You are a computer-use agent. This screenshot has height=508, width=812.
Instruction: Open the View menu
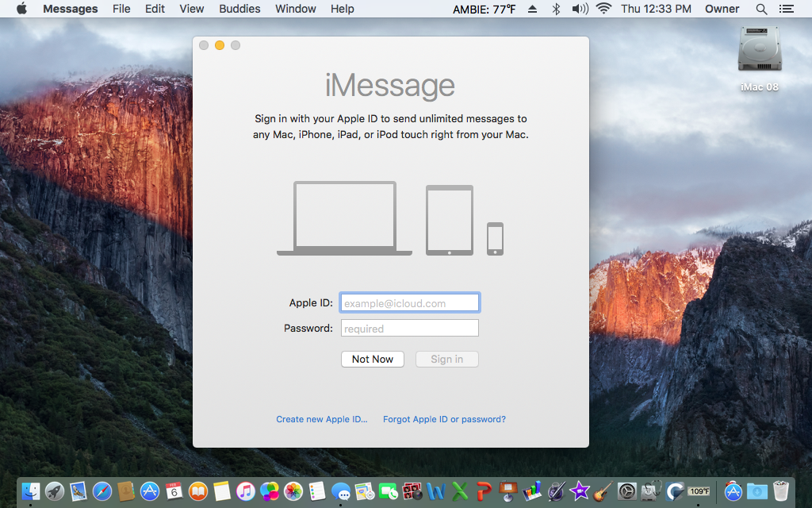192,9
